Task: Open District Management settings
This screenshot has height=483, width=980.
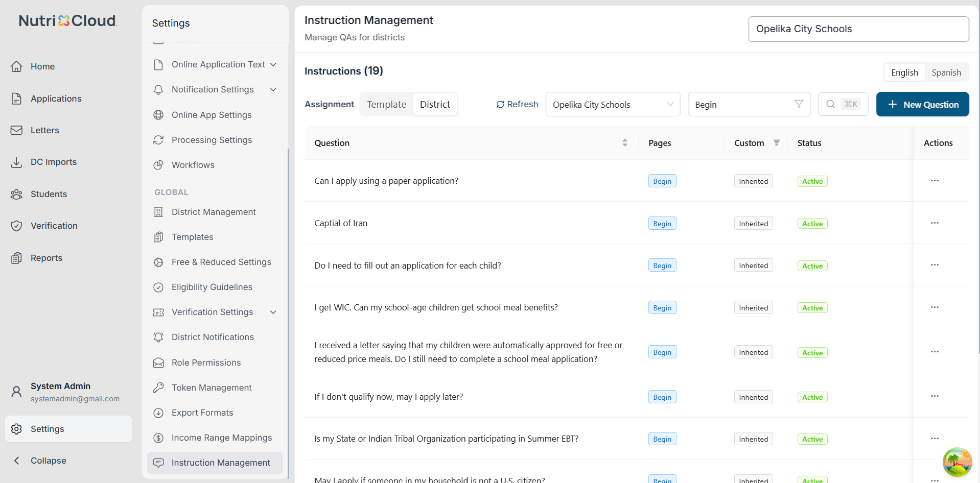Action: pyautogui.click(x=214, y=212)
